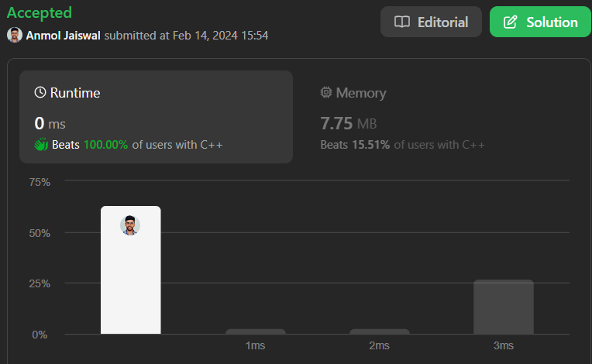
Task: Click the avatar on the highlighted bar
Action: coord(130,225)
